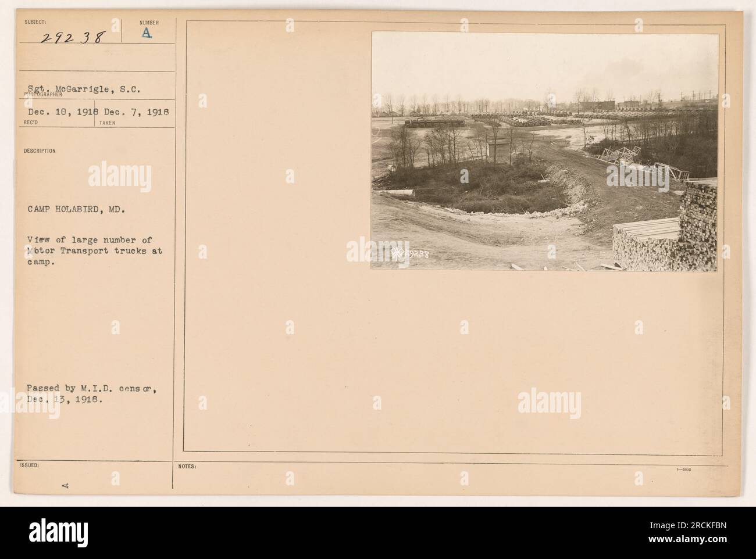Image resolution: width=756 pixels, height=559 pixels.
Task: Click the Alamy logo in the bottom bar
Action: click(57, 533)
